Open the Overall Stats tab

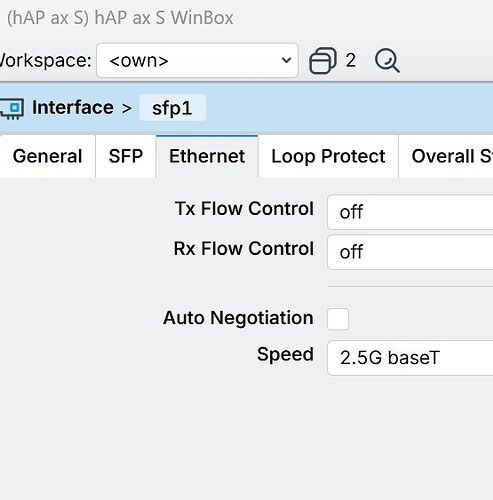coord(446,156)
